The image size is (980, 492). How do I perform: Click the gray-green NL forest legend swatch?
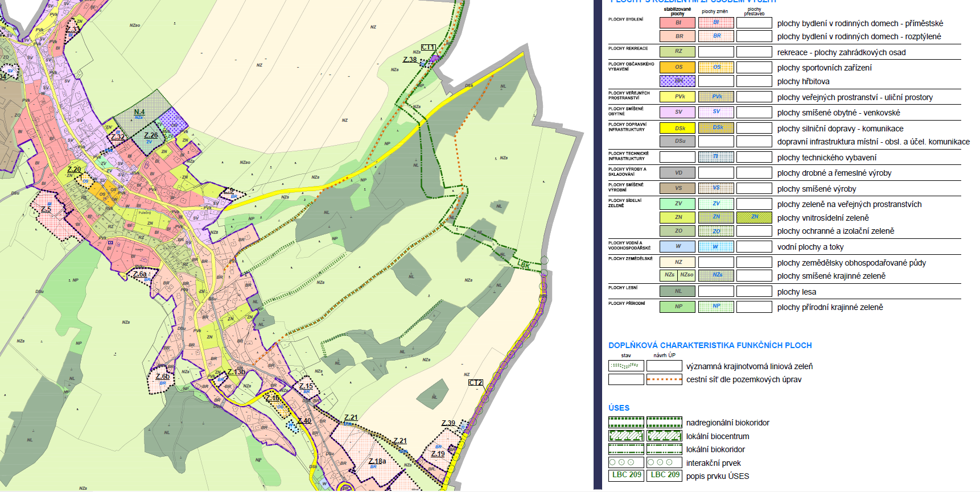pyautogui.click(x=677, y=291)
